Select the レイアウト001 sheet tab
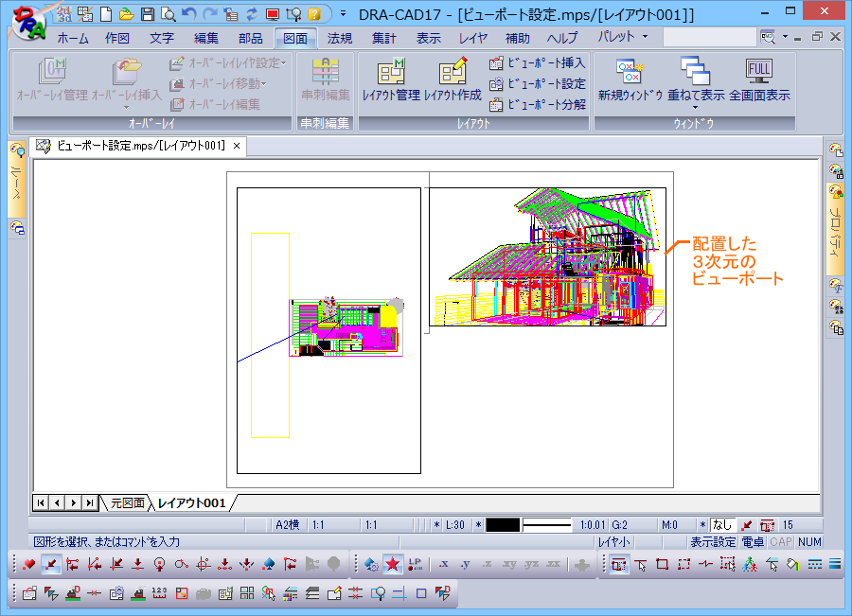 [191, 503]
